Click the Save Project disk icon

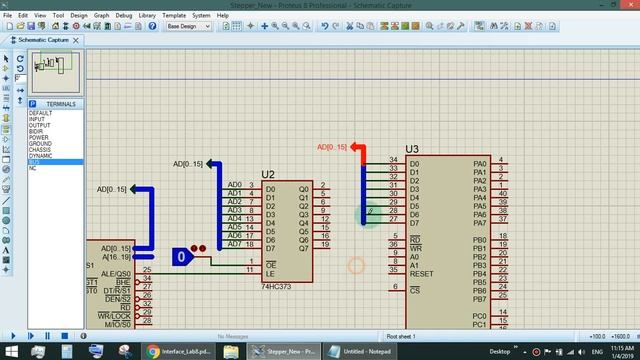point(31,26)
